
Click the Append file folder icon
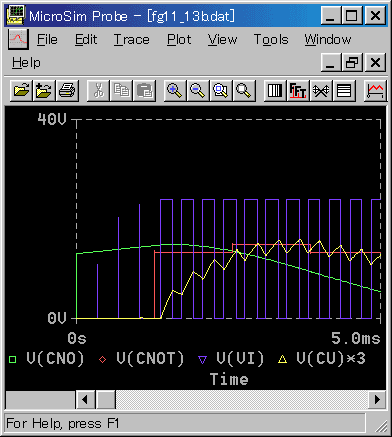point(44,90)
